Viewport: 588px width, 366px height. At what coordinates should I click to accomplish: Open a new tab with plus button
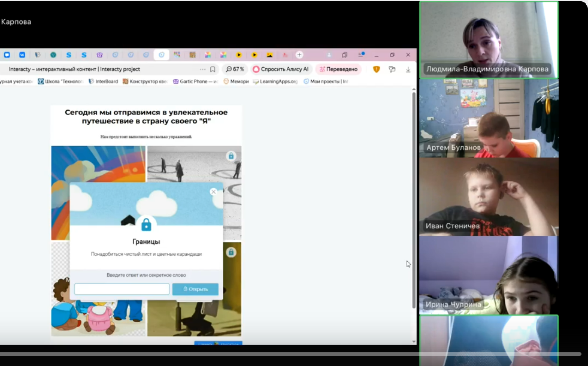[299, 55]
